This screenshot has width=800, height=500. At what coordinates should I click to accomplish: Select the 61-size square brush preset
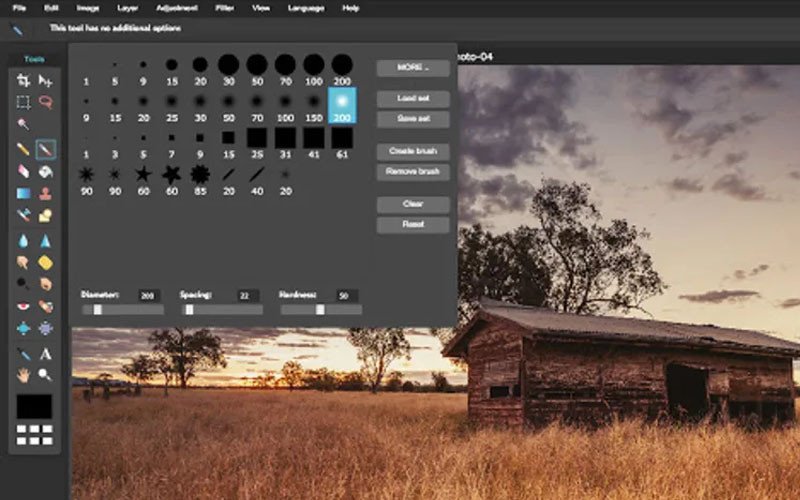pos(342,139)
